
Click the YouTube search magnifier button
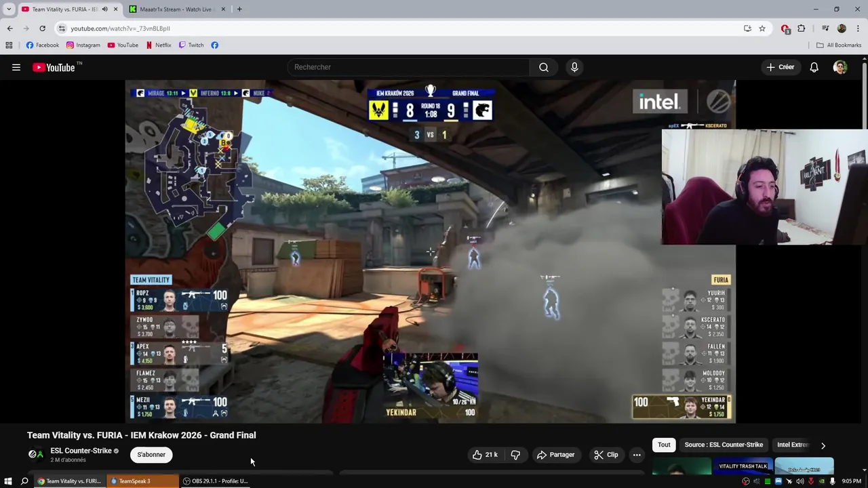tap(544, 67)
